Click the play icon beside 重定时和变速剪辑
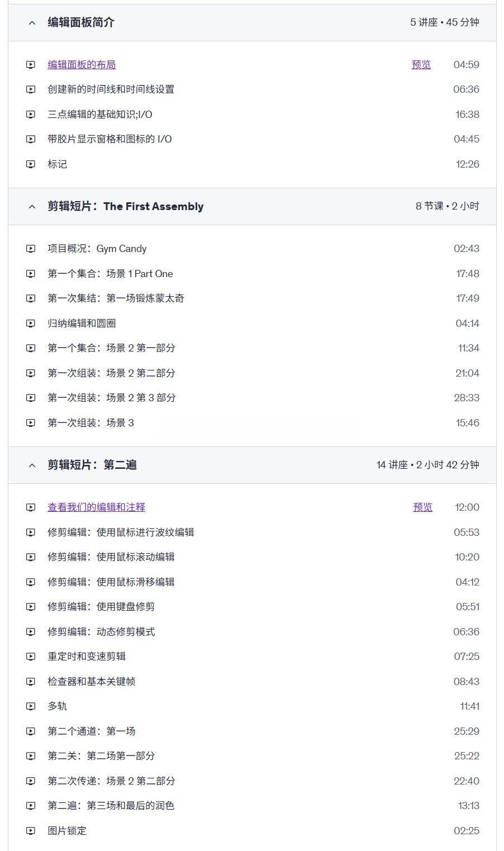504x851 pixels. 32,656
